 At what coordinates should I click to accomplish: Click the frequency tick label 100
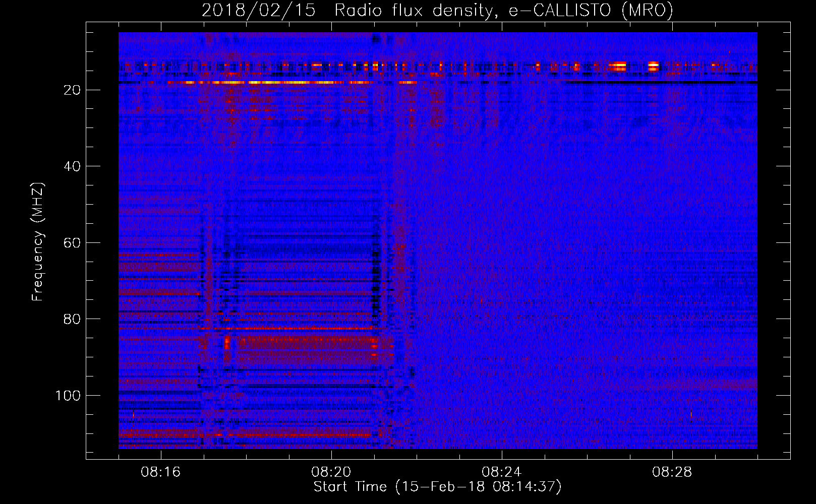coord(68,396)
